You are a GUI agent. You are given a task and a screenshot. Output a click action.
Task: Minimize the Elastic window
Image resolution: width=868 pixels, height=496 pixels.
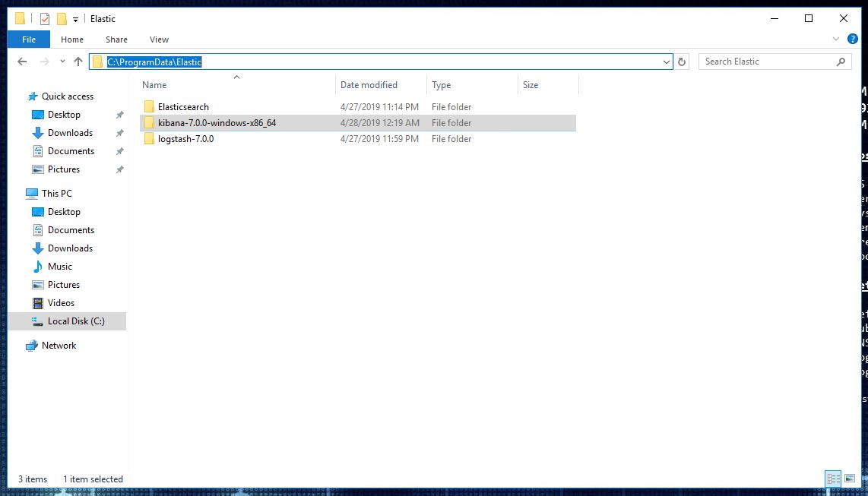775,18
